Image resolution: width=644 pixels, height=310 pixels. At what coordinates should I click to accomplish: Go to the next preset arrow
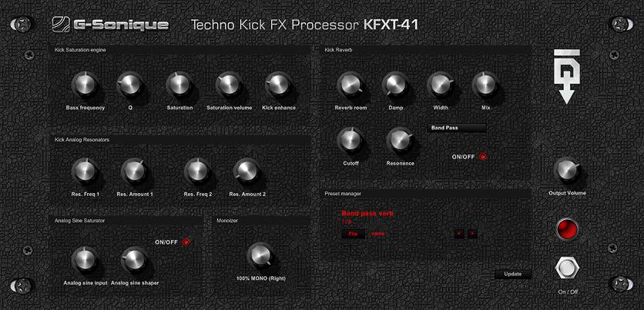(472, 234)
